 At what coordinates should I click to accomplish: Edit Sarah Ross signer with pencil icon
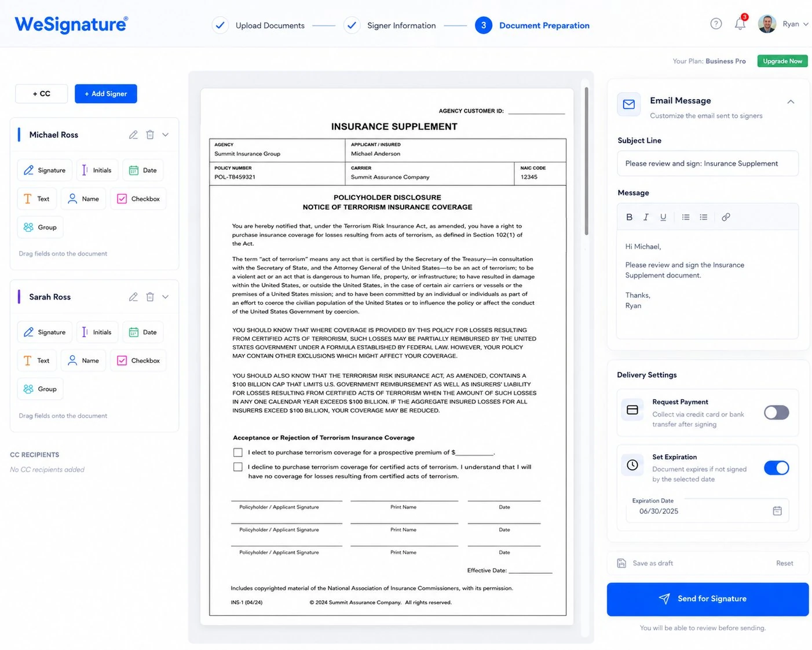[x=133, y=297]
